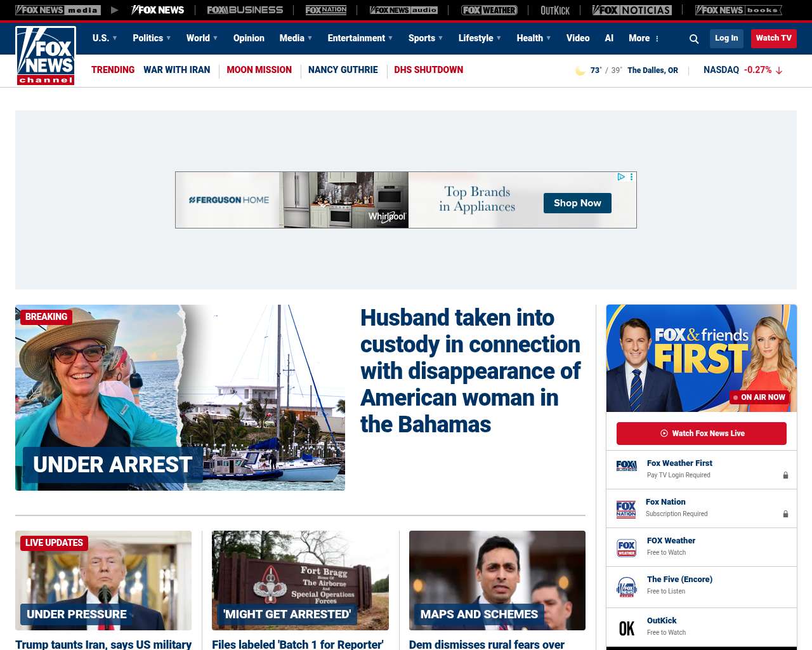The image size is (812, 650).
Task: Click the Whirlpool appliances ad image
Action: coord(346,200)
